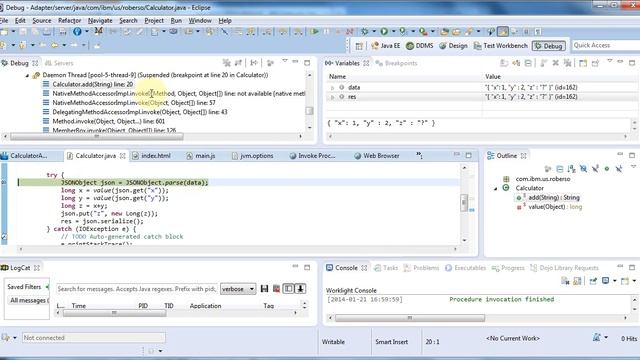This screenshot has width=640, height=360.
Task: Open the Run menu
Action: pos(176,20)
